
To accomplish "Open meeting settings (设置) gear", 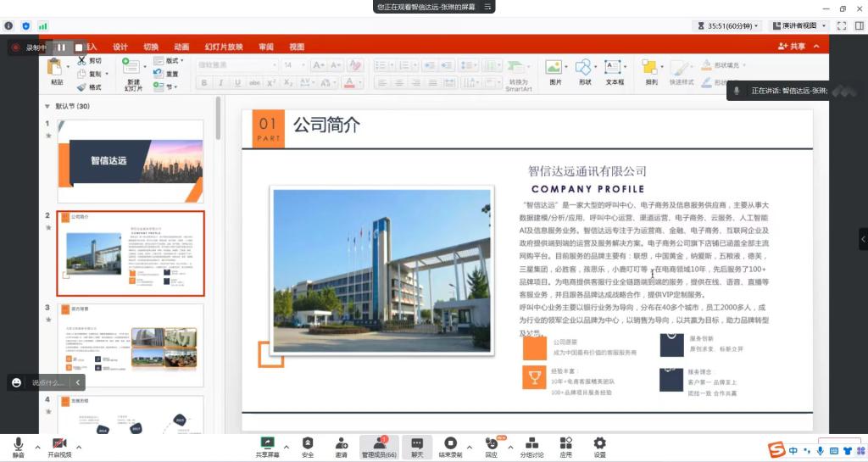I will click(599, 447).
